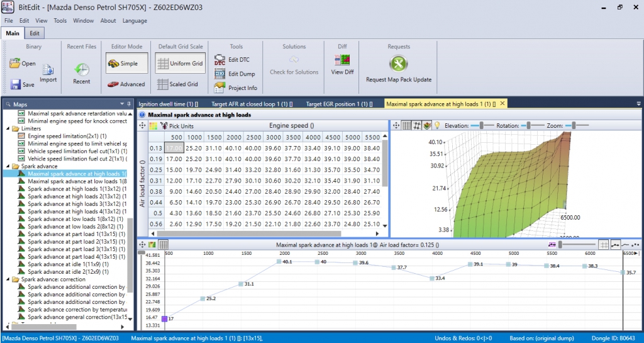Select Uniform Grid scale option
This screenshot has height=343, width=644.
[x=180, y=64]
